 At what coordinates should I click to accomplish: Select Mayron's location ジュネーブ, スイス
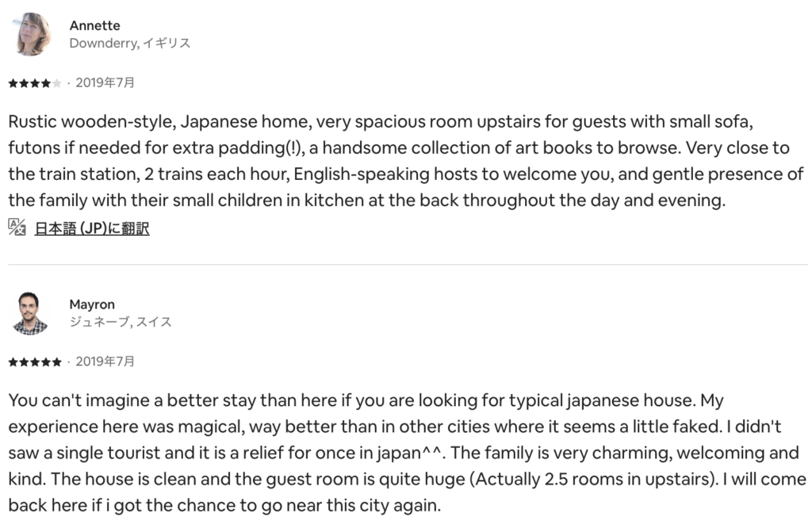[121, 323]
